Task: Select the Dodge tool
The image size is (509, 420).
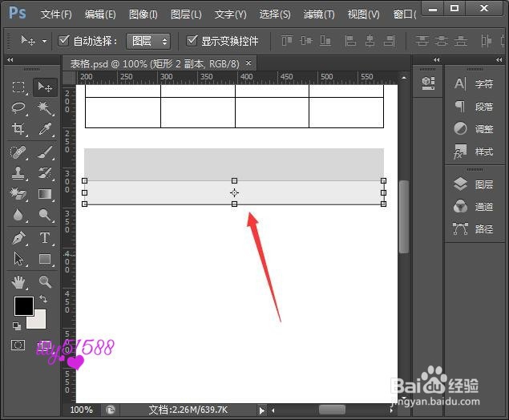Action: coord(45,215)
